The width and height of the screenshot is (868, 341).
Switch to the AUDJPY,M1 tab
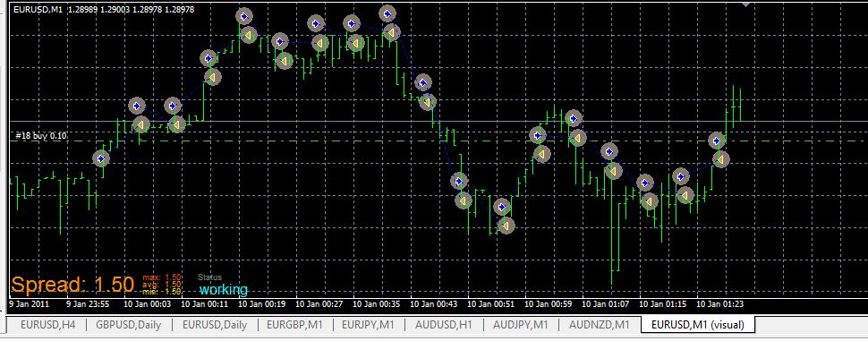(521, 325)
